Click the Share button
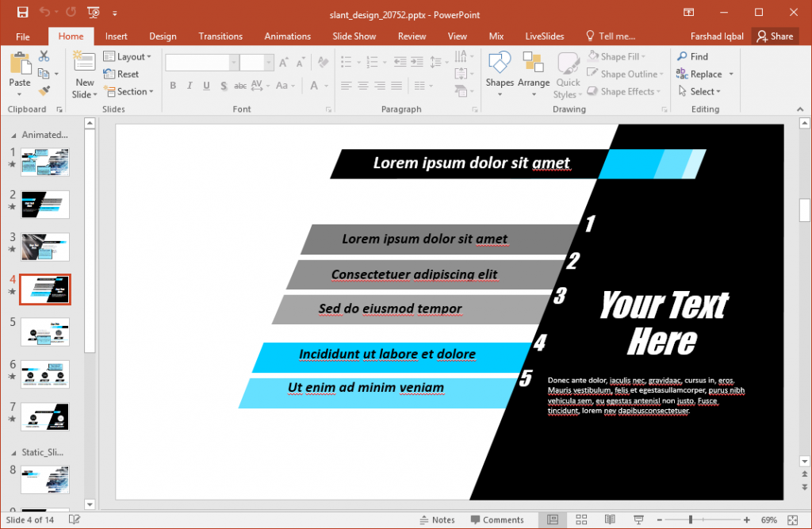The height and width of the screenshot is (529, 812). (775, 36)
